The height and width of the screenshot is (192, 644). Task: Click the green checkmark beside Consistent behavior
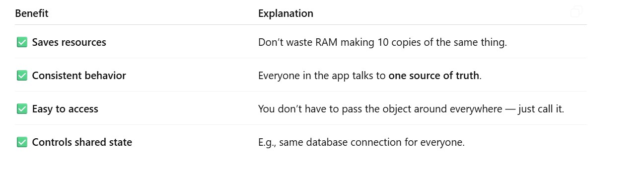click(22, 76)
